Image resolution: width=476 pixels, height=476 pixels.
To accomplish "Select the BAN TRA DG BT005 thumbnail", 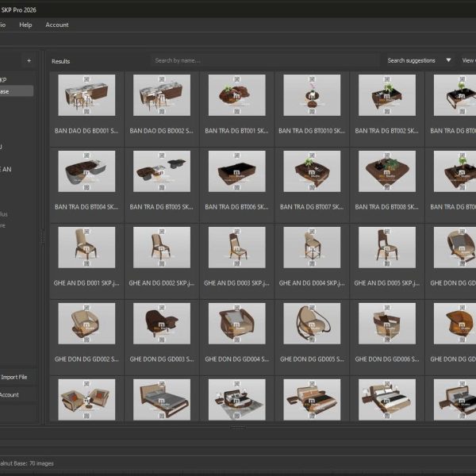I will coord(162,171).
